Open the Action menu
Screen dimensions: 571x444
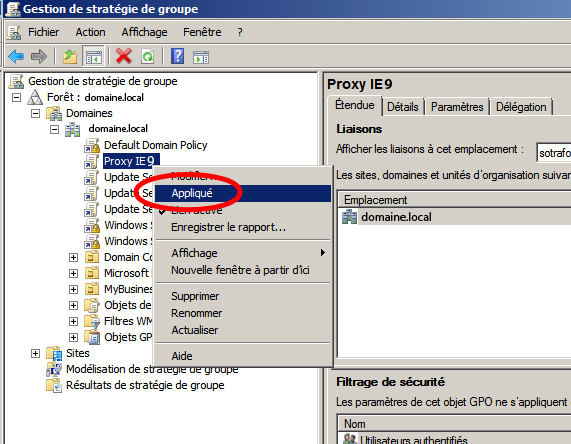click(90, 32)
